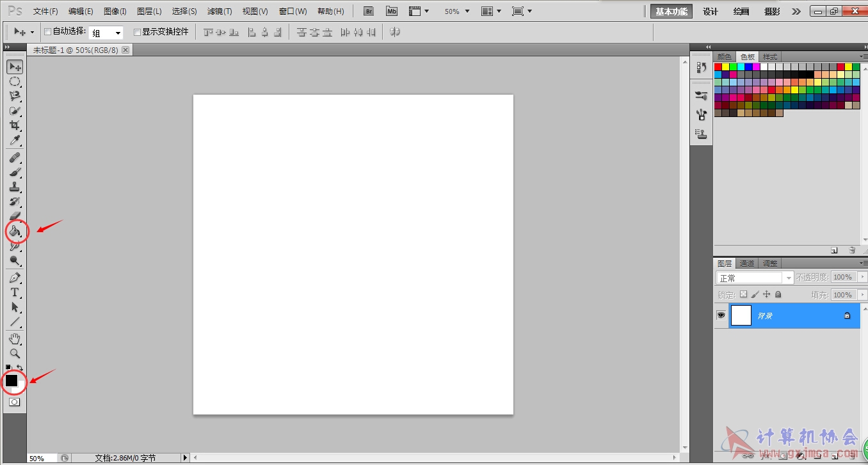This screenshot has width=868, height=465.
Task: Select the Paint Bucket tool
Action: tap(15, 231)
